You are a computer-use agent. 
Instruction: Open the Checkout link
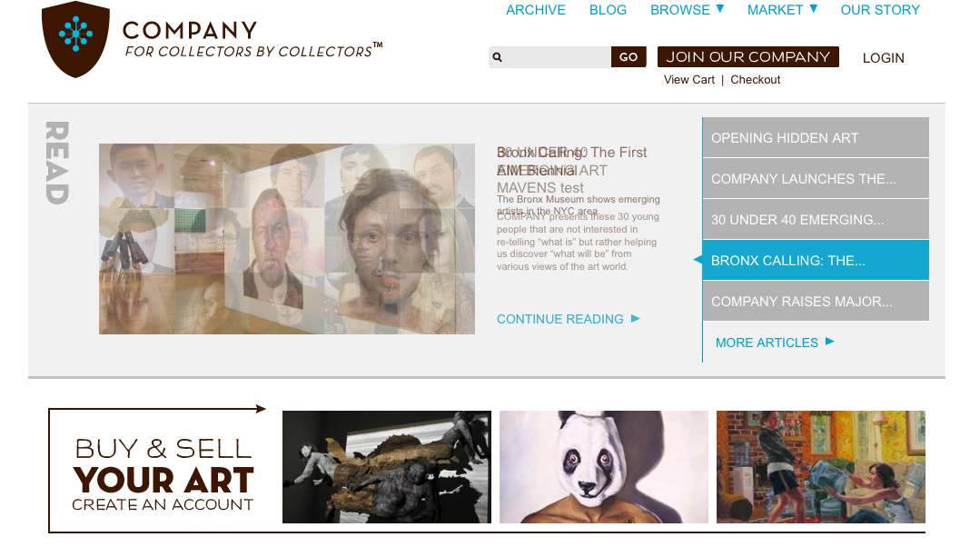(x=755, y=80)
